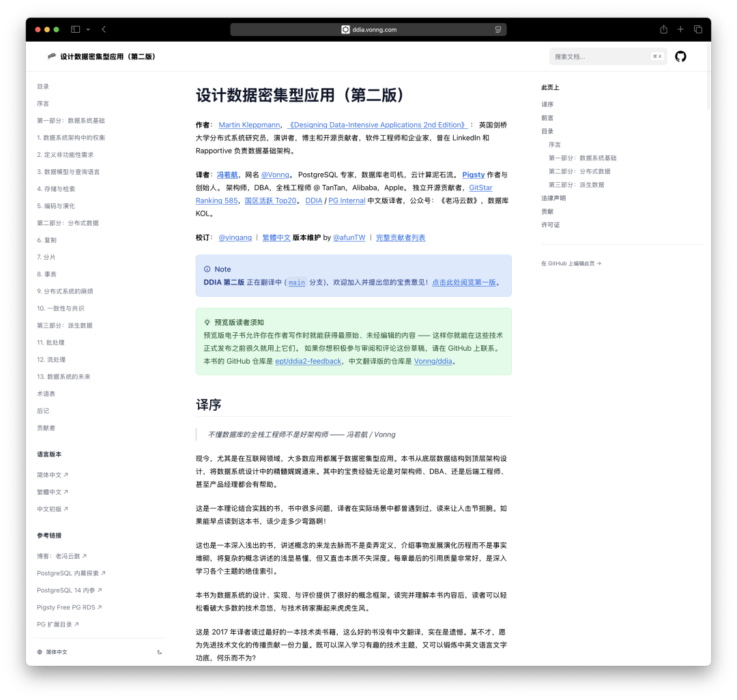The image size is (737, 700).
Task: Follow the Martin Kleppmann author link
Action: tap(249, 125)
